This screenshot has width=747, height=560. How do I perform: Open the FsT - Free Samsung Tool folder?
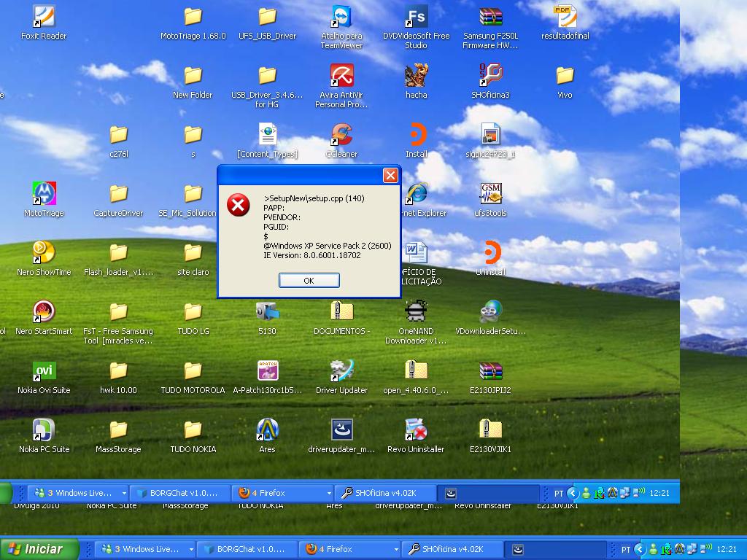(x=119, y=311)
